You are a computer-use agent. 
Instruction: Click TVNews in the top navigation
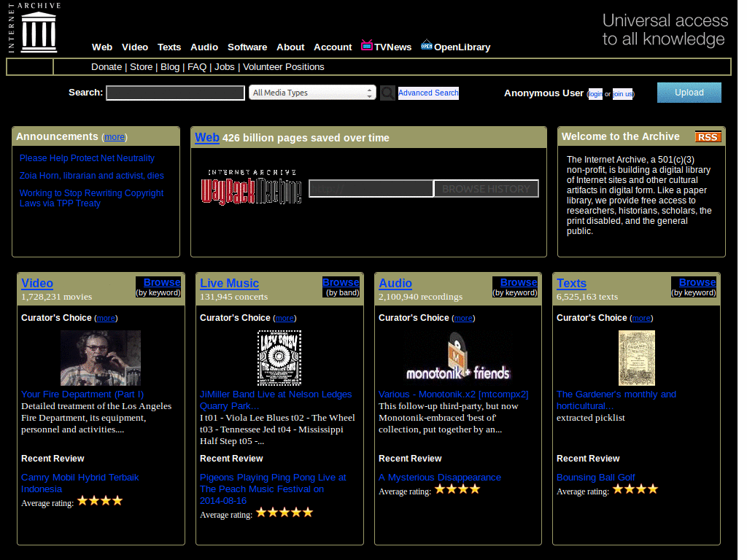(393, 47)
